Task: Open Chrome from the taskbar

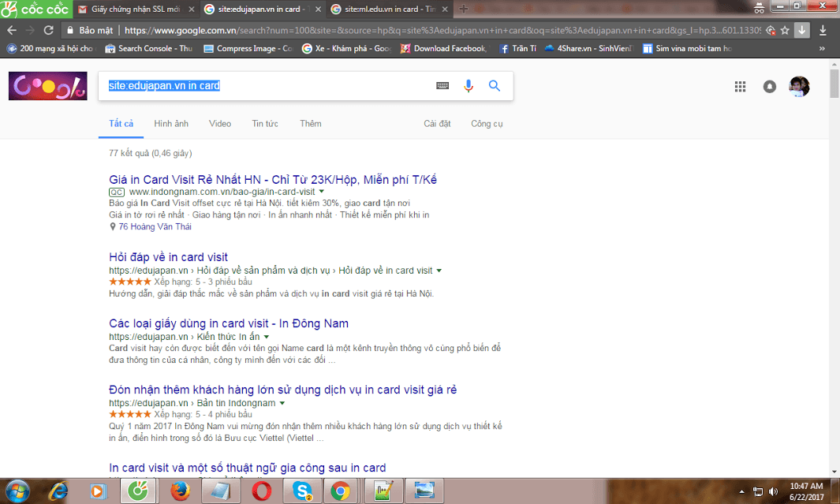Action: (341, 491)
